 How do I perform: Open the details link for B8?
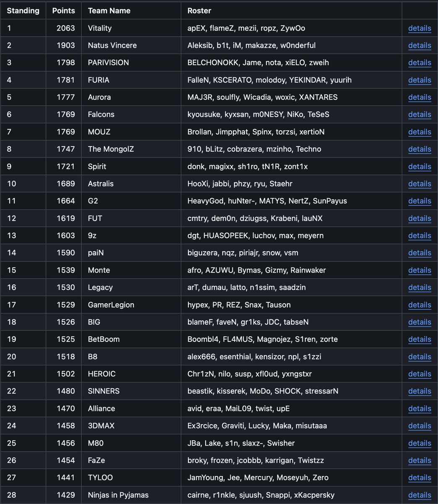pos(420,357)
